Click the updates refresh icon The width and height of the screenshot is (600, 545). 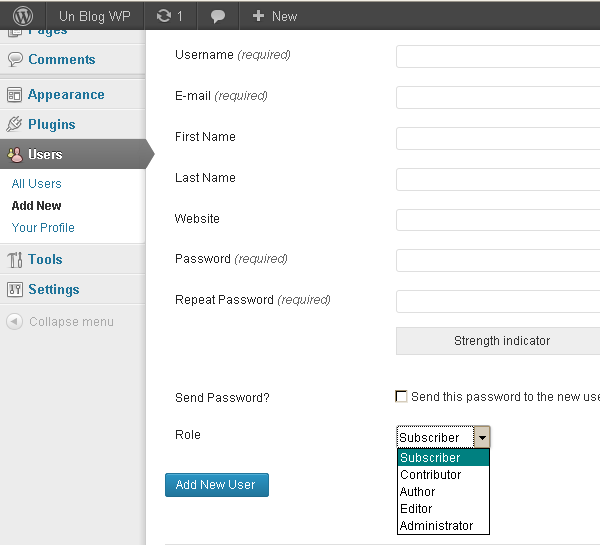tap(164, 16)
